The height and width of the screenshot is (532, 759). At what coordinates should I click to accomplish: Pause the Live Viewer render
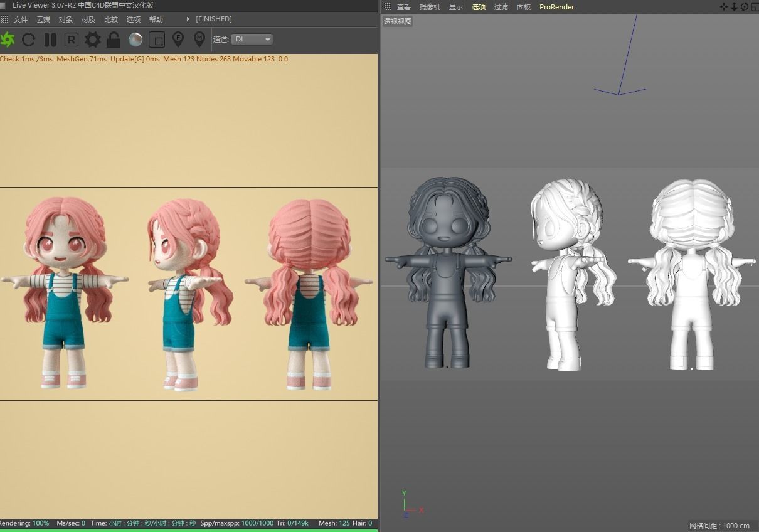coord(50,40)
